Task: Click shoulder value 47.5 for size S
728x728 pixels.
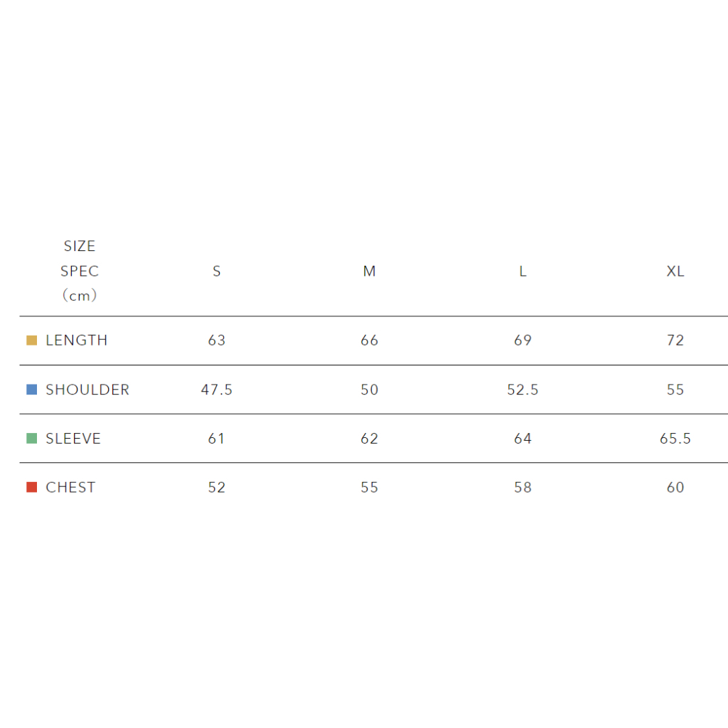Action: pyautogui.click(x=217, y=390)
